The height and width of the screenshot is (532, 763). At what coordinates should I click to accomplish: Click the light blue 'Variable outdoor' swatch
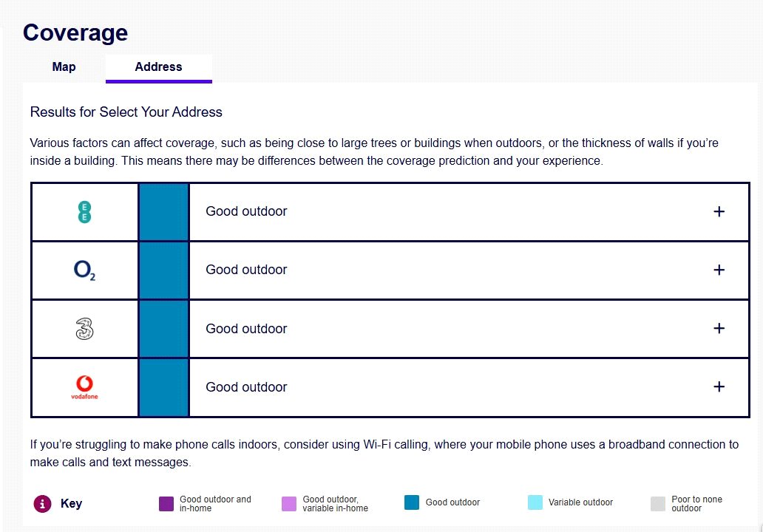click(x=535, y=502)
